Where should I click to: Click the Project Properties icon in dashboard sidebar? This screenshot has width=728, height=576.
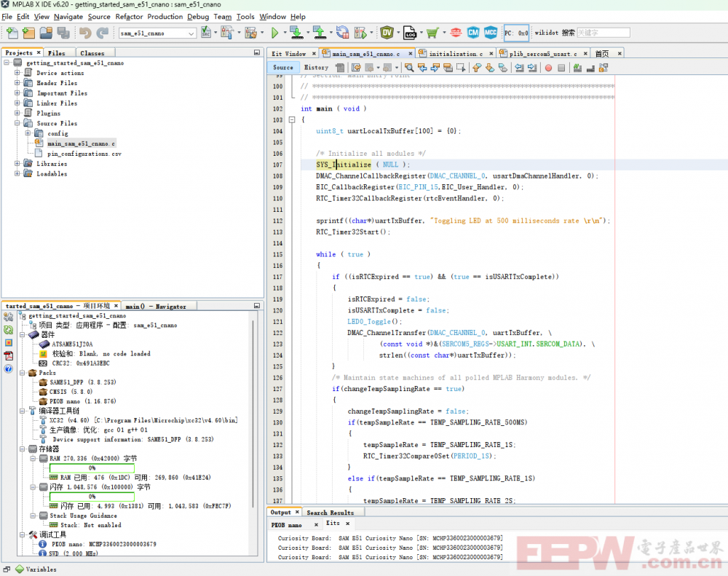pyautogui.click(x=8, y=317)
